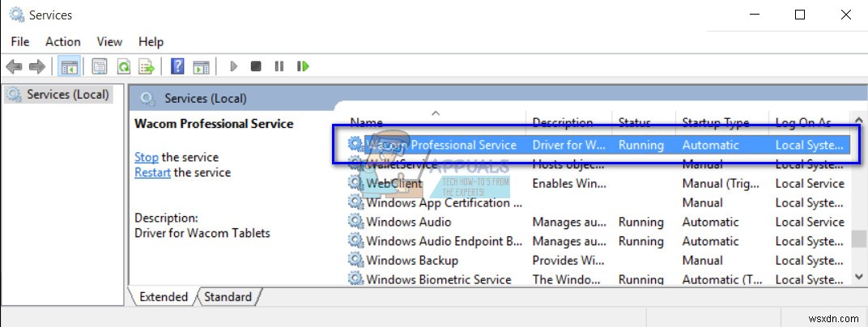Click the Restart the service link
This screenshot has height=327, width=868.
(152, 172)
